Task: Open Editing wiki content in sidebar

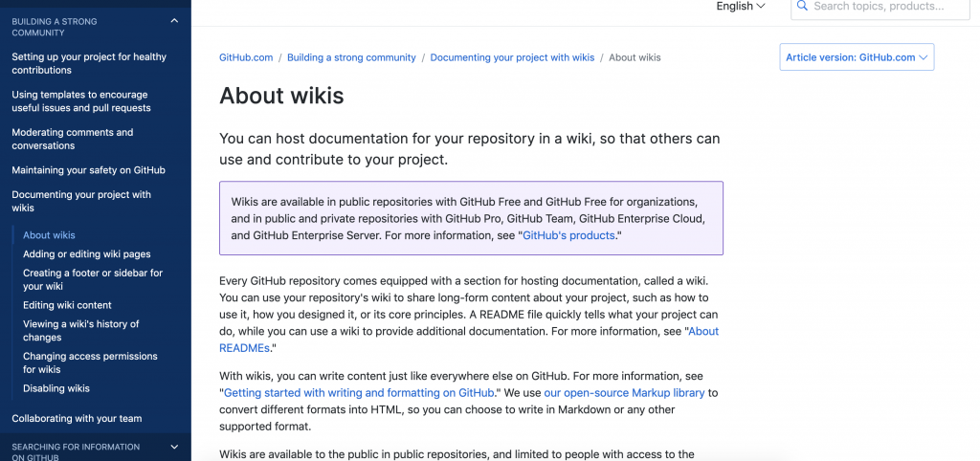Action: coord(67,305)
